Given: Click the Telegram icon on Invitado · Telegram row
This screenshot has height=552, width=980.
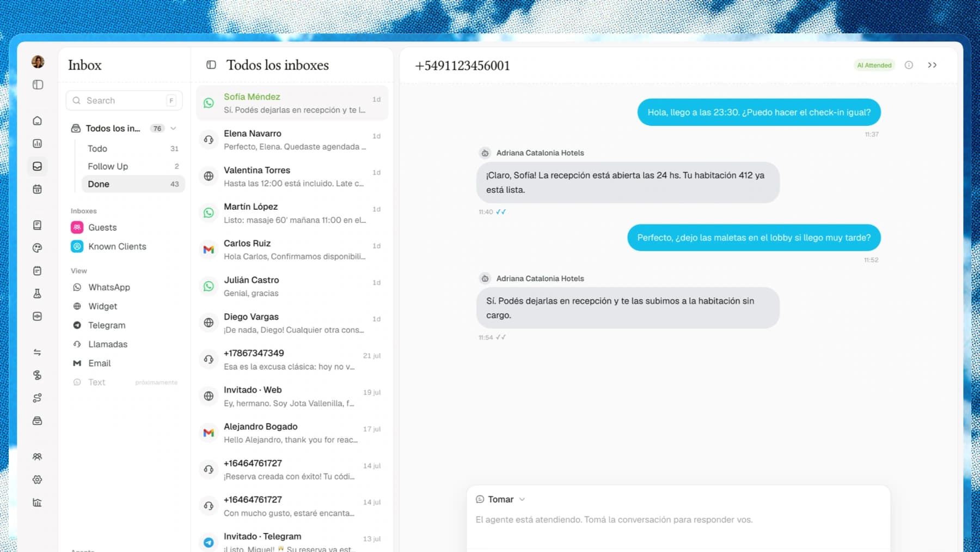Looking at the screenshot, I should pyautogui.click(x=209, y=542).
